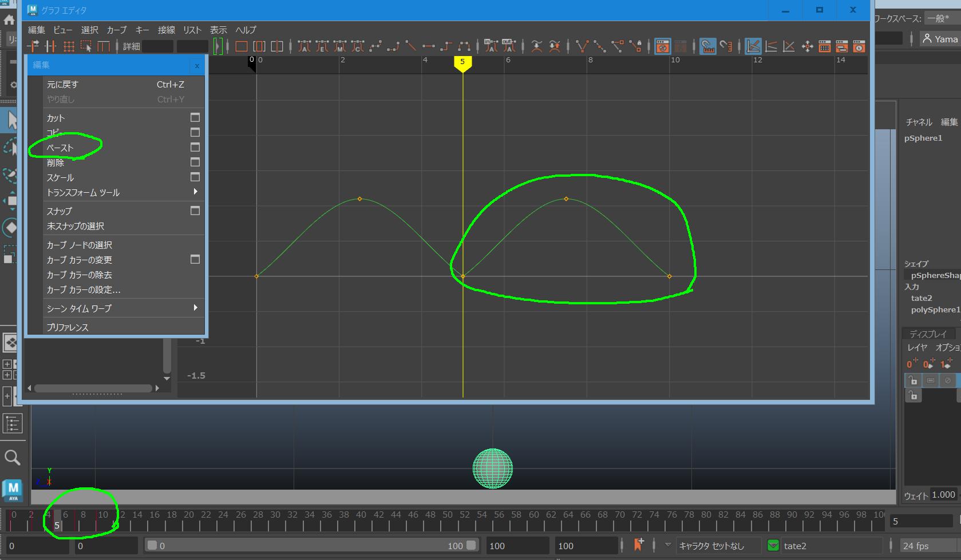Apply Auto Custom tangents (C icon)
The image size is (961, 560).
(358, 46)
